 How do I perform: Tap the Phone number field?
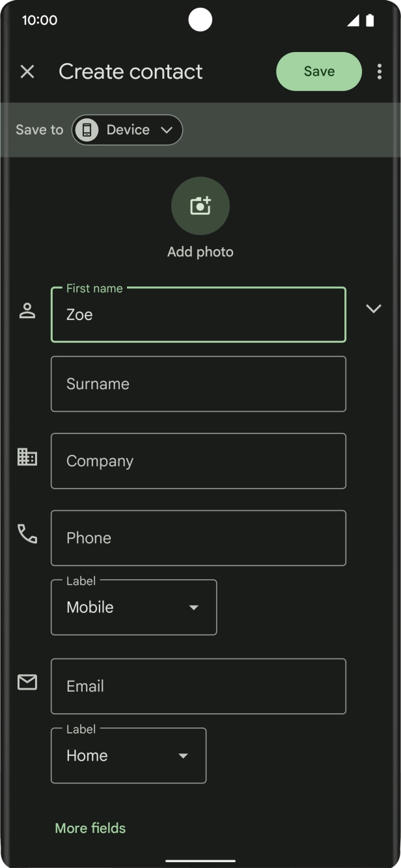[199, 538]
